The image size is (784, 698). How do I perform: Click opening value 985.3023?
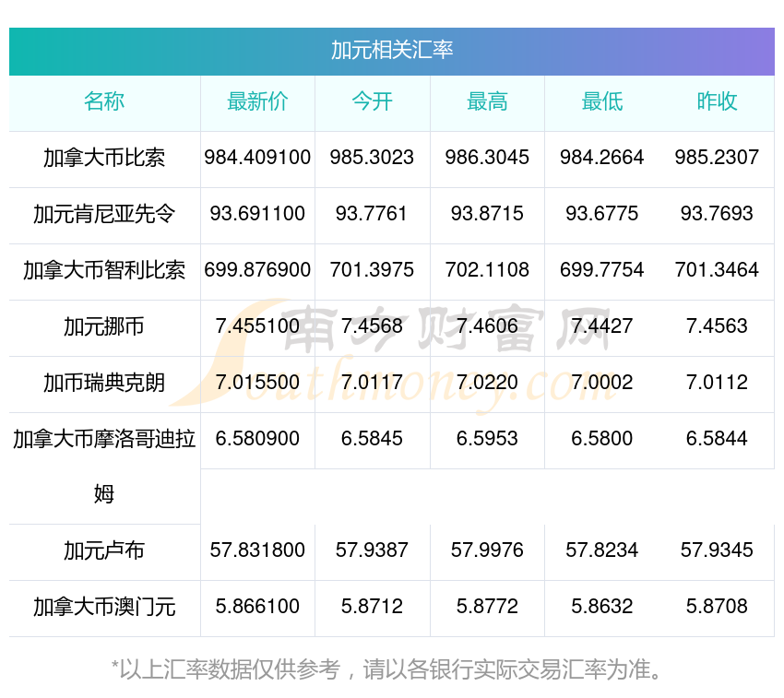coord(372,158)
